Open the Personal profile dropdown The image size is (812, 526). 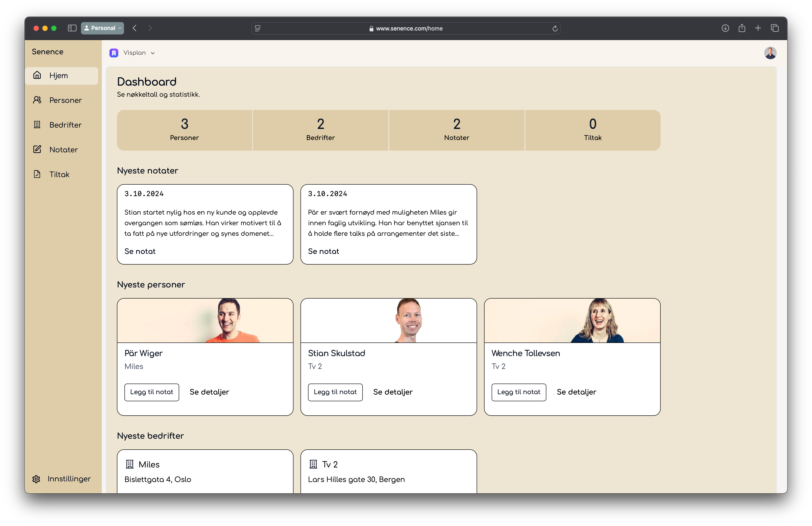102,28
